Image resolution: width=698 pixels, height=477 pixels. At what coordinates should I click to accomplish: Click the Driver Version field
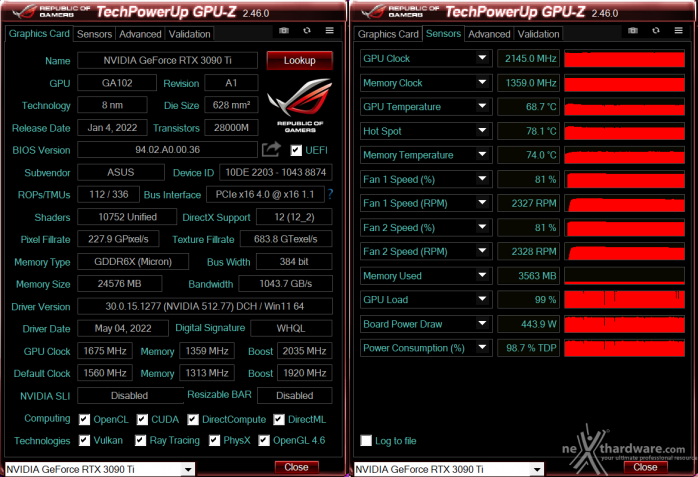pyautogui.click(x=205, y=306)
